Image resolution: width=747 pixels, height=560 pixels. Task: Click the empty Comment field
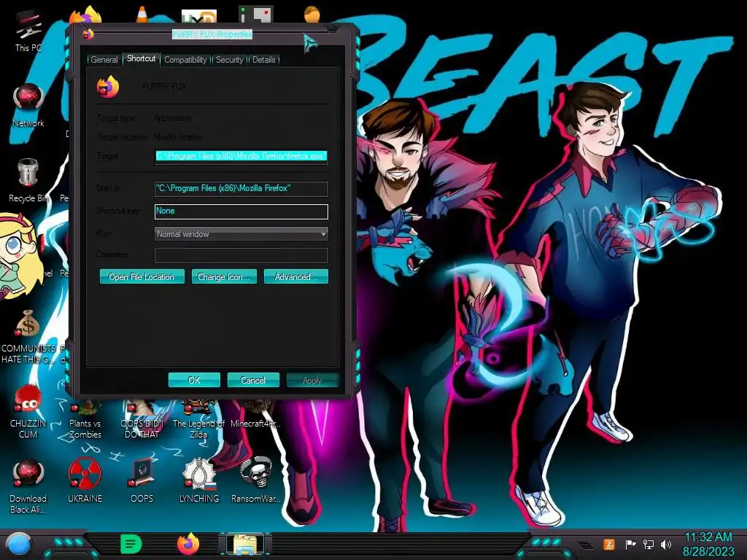(241, 255)
